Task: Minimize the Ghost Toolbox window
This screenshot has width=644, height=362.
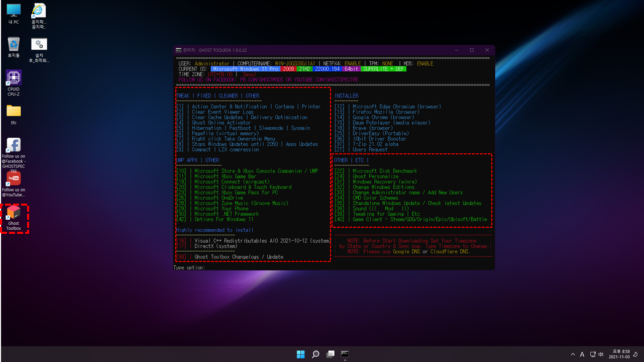Action: pyautogui.click(x=457, y=50)
